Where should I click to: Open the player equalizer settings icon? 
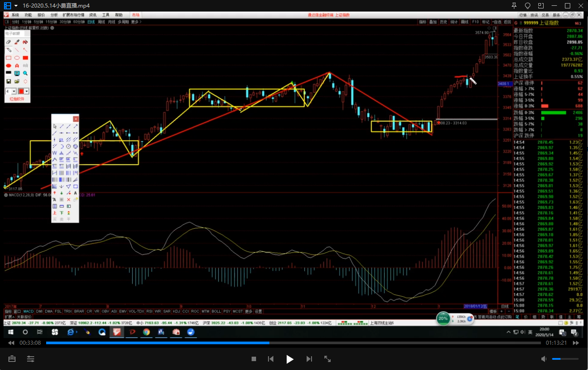[x=31, y=358]
